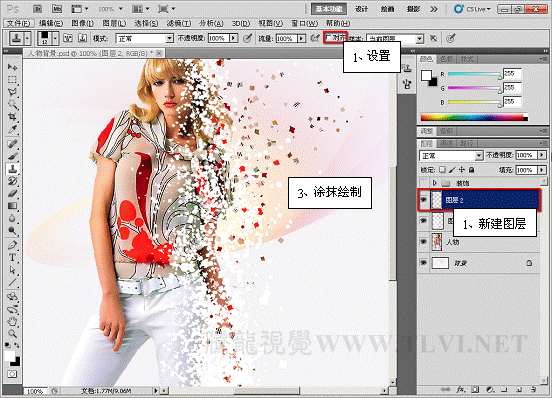
Task: Expand the 装饰 layer group
Action: click(435, 183)
